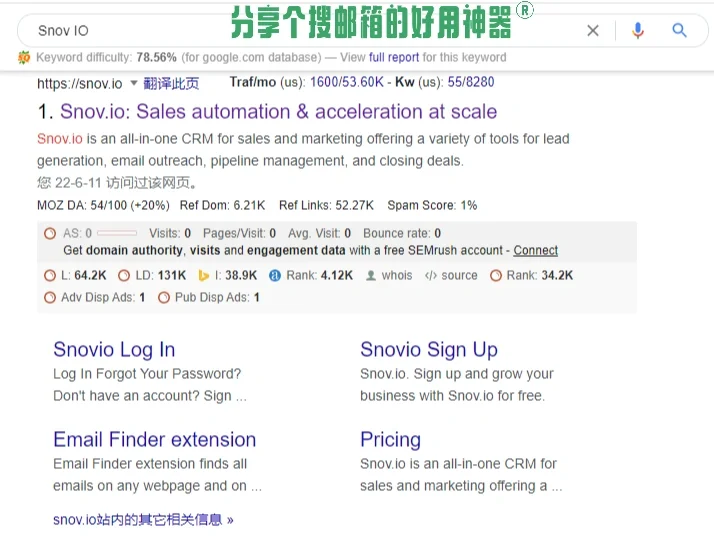Click the https://snov.io result URL
The width and height of the screenshot is (714, 546).
pos(80,83)
